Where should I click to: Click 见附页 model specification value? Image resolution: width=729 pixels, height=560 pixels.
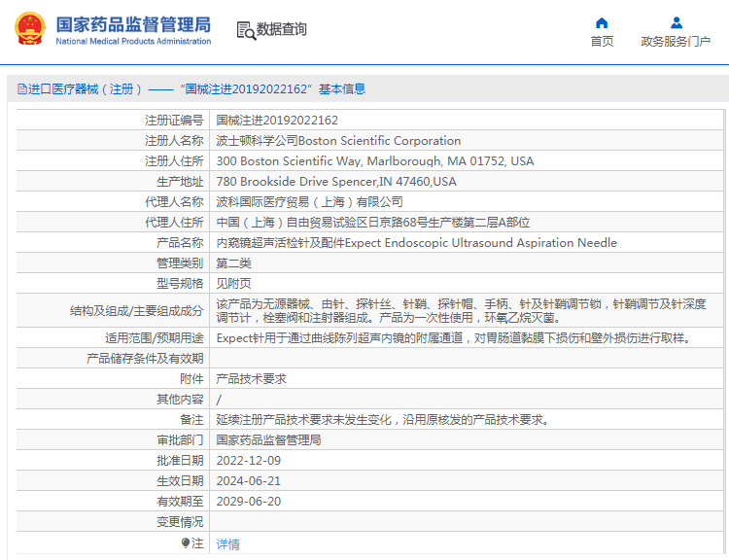234,283
